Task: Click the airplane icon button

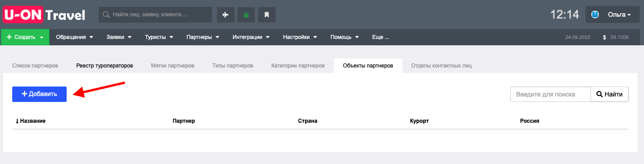Action: pos(226,14)
